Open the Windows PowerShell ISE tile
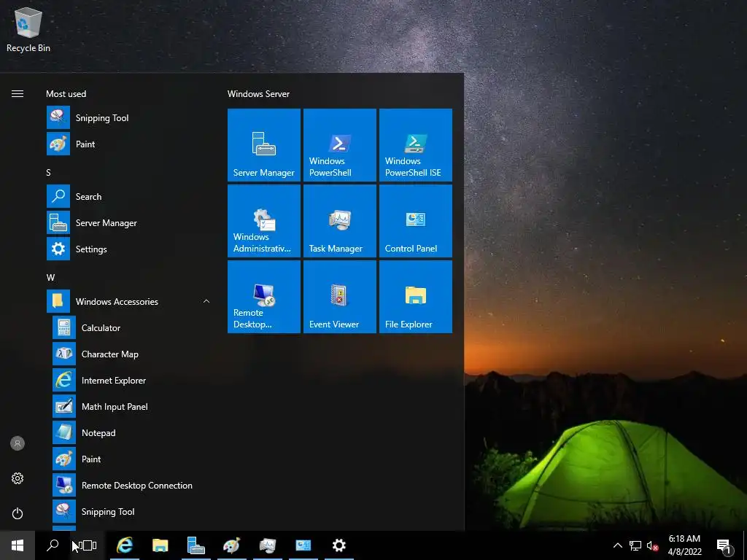The width and height of the screenshot is (747, 560). [x=415, y=145]
